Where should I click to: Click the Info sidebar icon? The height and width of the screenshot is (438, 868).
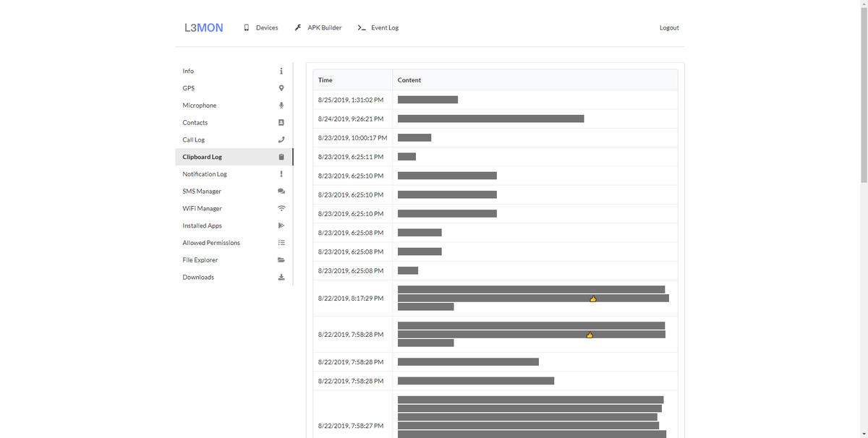tap(281, 71)
